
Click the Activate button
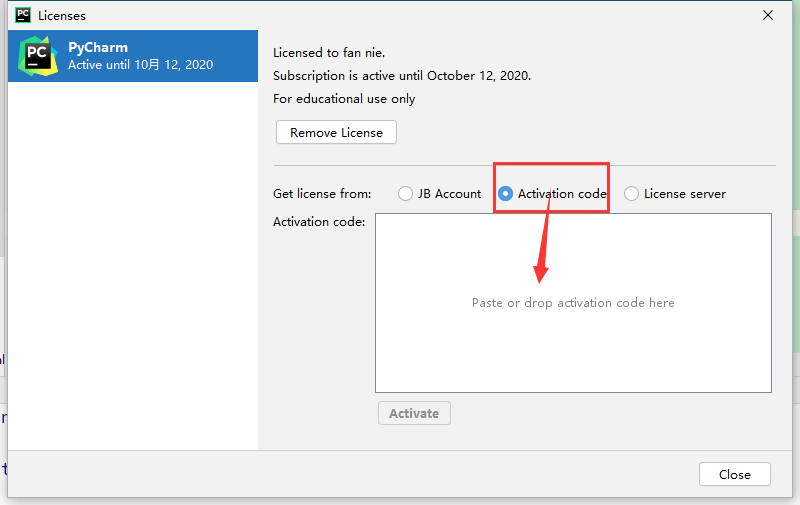[x=414, y=413]
